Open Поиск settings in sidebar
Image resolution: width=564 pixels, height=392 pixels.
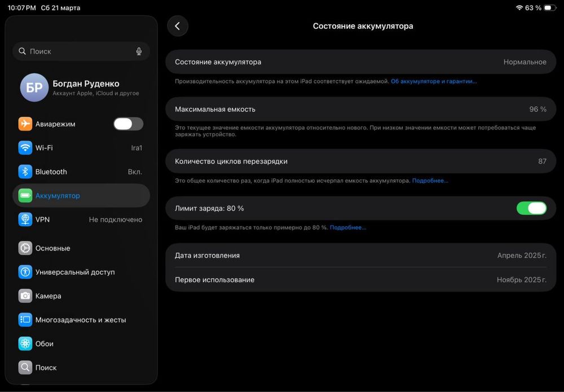[x=81, y=368]
